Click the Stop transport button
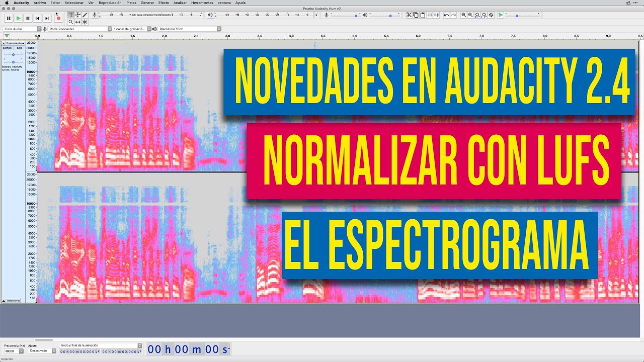The image size is (644, 362). click(28, 18)
